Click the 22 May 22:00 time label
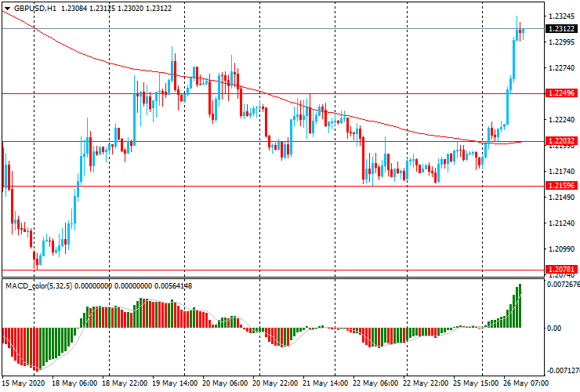 426,383
